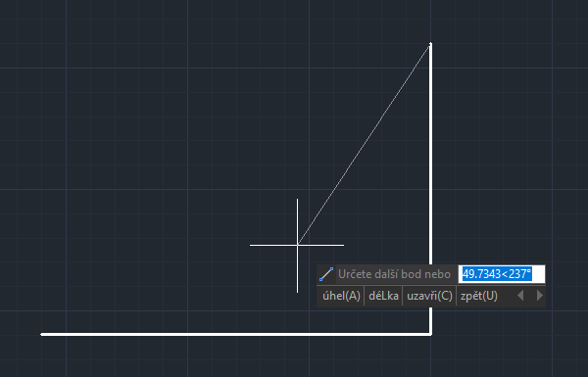588x377 pixels.
Task: Click the midpoint of the horizontal white line
Action: [x=236, y=334]
